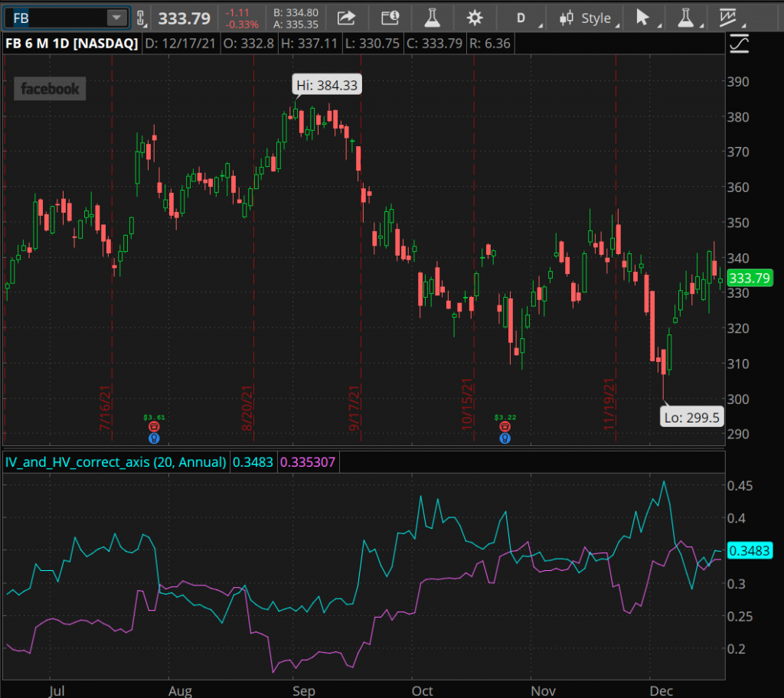Click the blue lightbulb icon under $3.22
Image resolution: width=784 pixels, height=698 pixels.
[505, 439]
